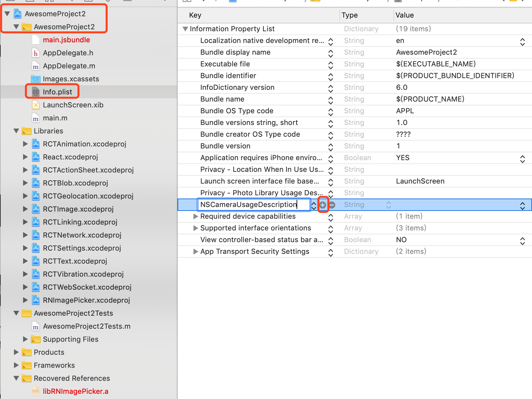Click the main.m file icon
Viewport: 532px width, 399px height.
pos(36,118)
